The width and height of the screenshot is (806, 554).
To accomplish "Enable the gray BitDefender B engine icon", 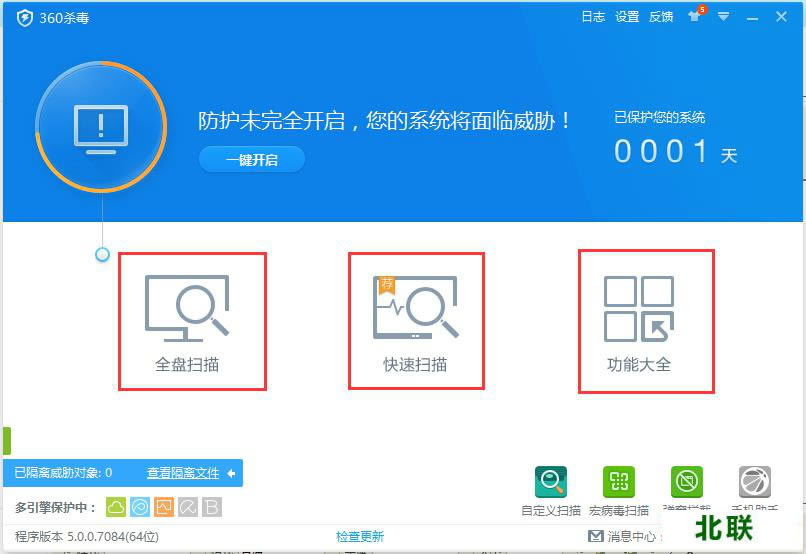I will (212, 507).
